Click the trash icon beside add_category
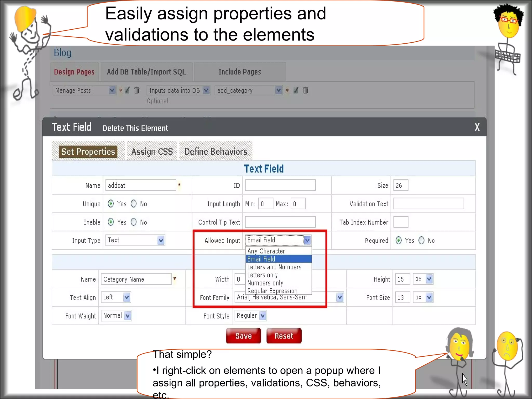The height and width of the screenshot is (399, 532). [x=306, y=90]
